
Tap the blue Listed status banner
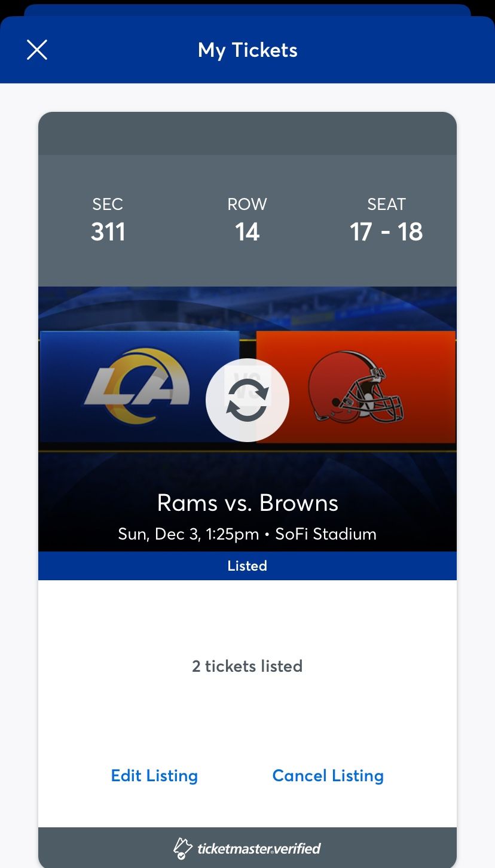click(247, 565)
